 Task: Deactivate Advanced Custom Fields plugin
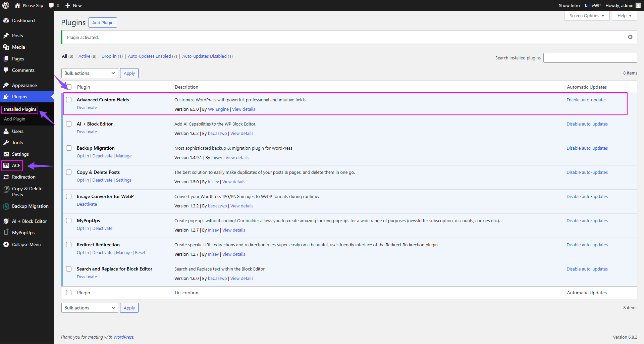[87, 108]
